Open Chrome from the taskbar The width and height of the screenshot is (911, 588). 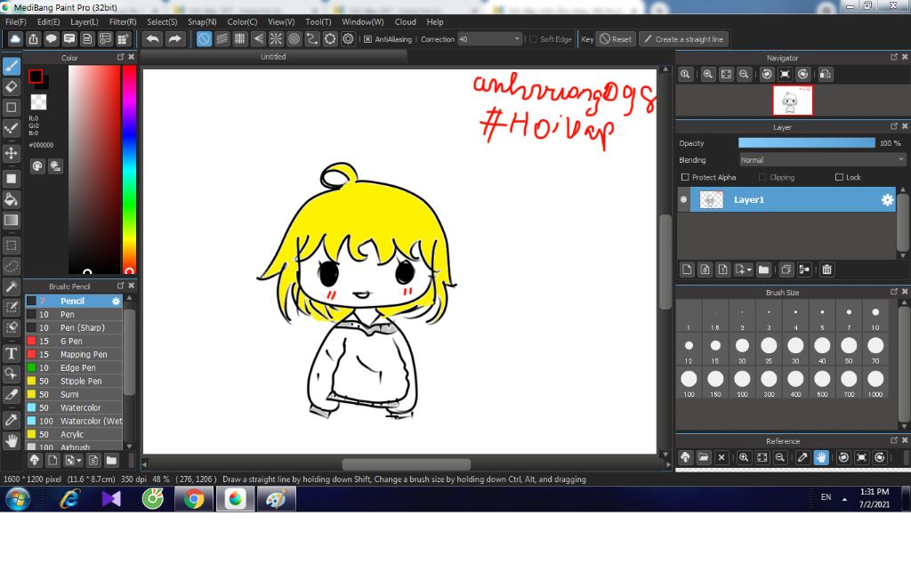[x=194, y=499]
